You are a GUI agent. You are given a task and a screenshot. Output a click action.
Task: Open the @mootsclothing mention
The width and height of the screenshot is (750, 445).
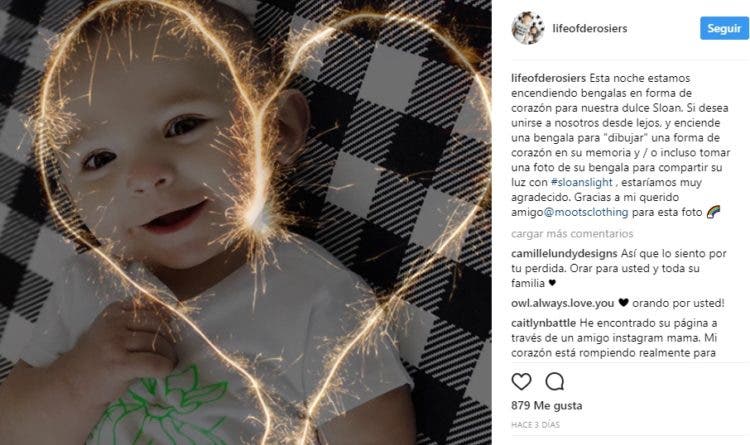pyautogui.click(x=586, y=212)
